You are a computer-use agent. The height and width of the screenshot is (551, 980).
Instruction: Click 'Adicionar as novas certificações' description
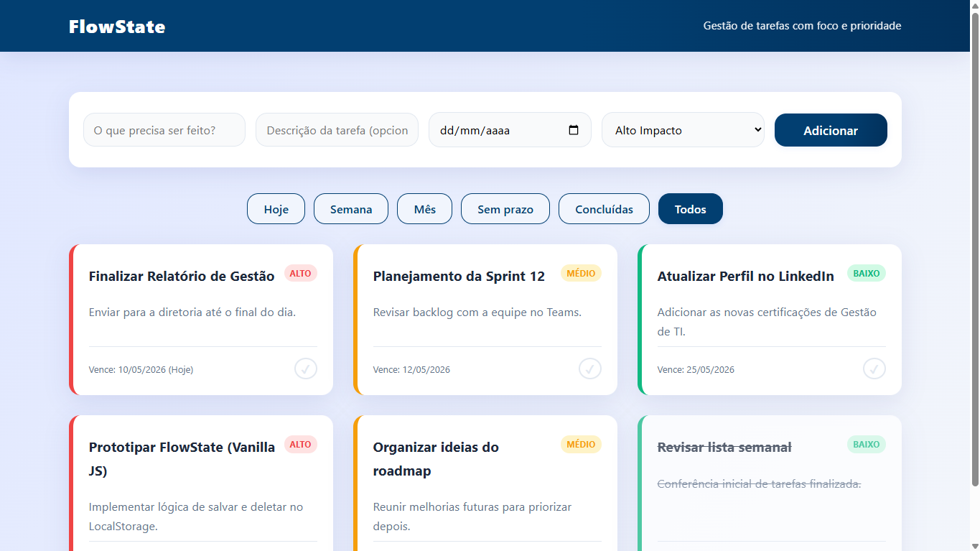point(767,322)
